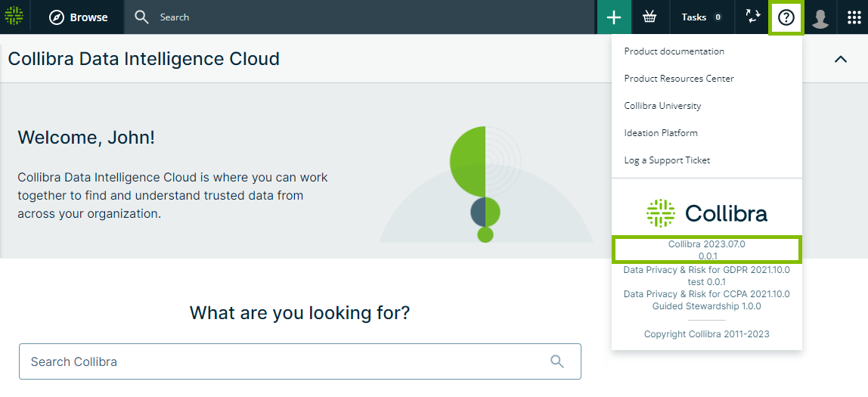868x397 pixels.
Task: Open the Browse compass menu
Action: [78, 17]
